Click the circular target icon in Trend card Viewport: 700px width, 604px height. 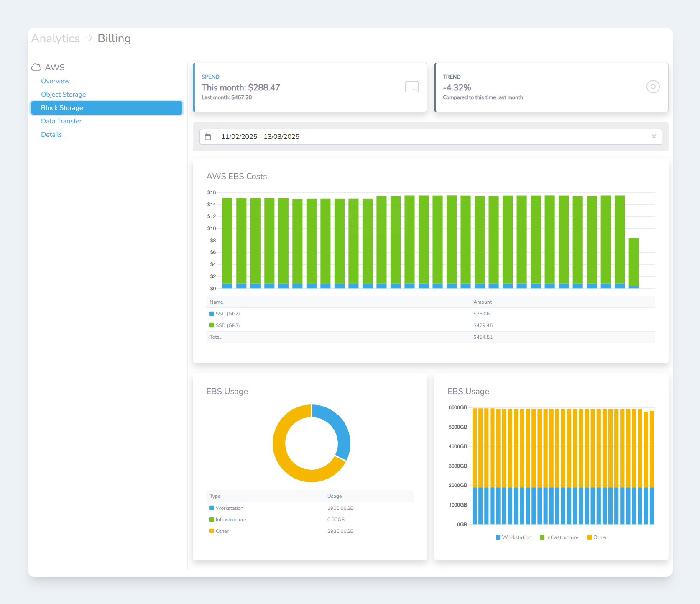[x=653, y=87]
